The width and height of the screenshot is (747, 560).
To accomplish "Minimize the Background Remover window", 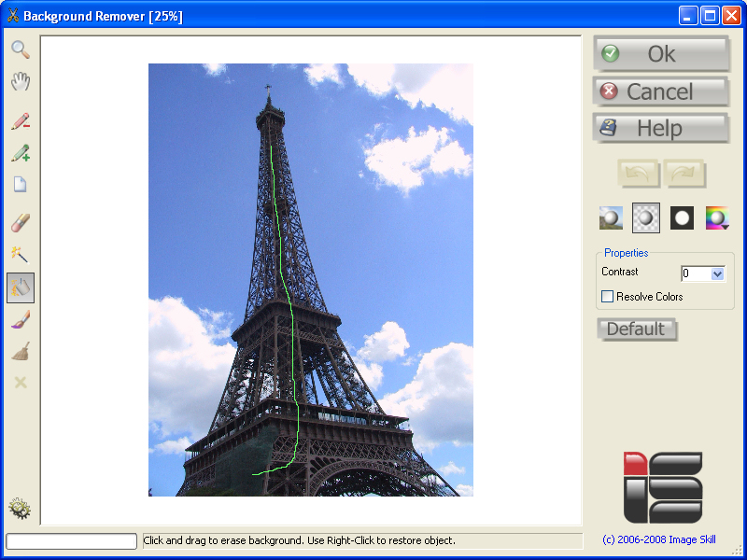I will [x=688, y=15].
